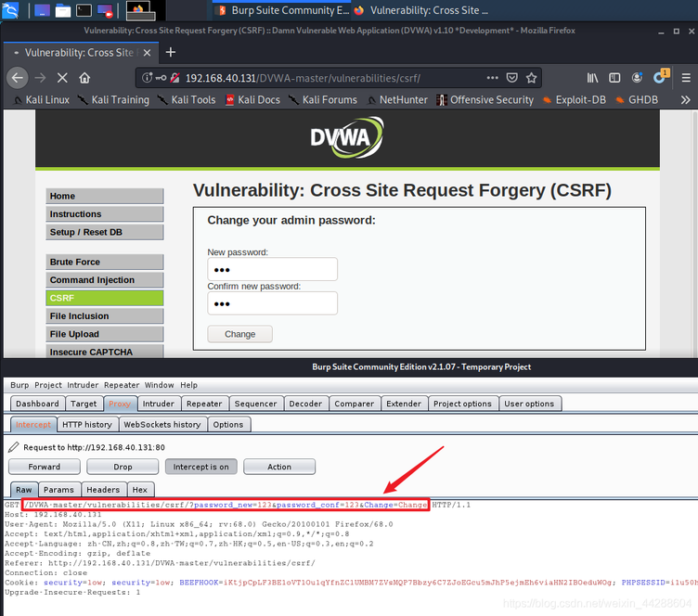This screenshot has height=616, width=698.
Task: Open the Firefox hamburger menu
Action: point(686,78)
